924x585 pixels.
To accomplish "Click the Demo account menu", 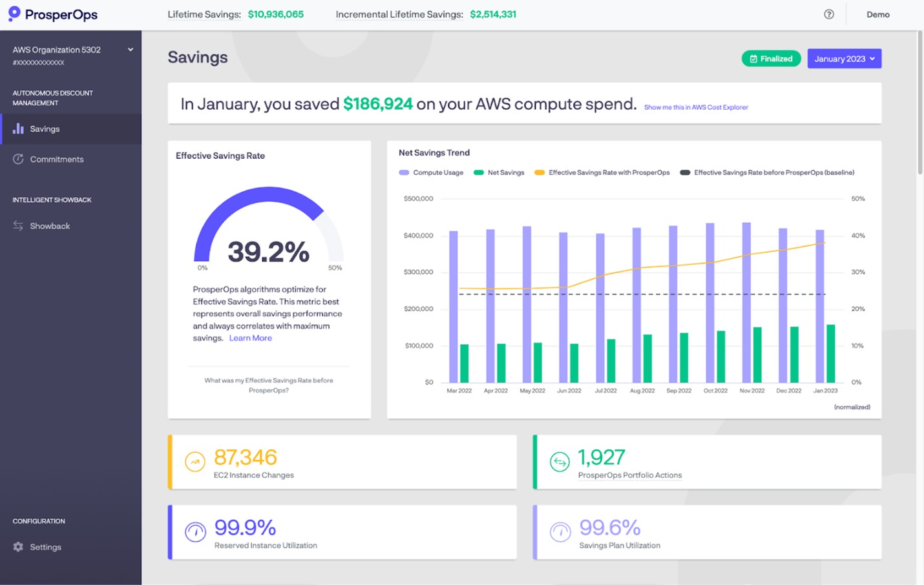I will pos(877,14).
